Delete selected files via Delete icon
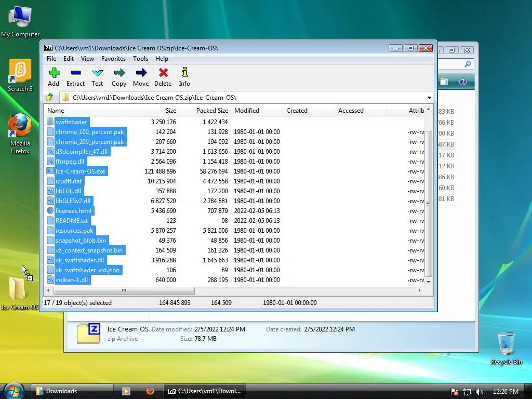Viewport: 532px width, 399px height. [163, 77]
